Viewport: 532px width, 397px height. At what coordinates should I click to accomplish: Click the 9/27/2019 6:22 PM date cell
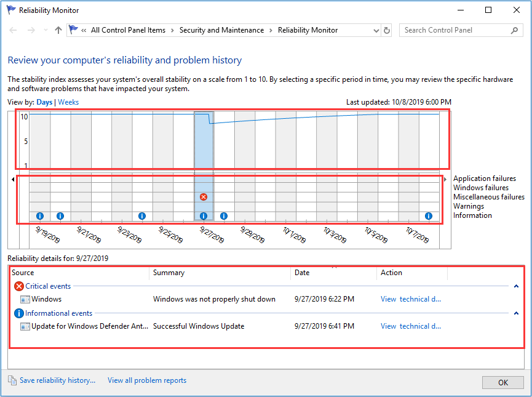point(324,299)
